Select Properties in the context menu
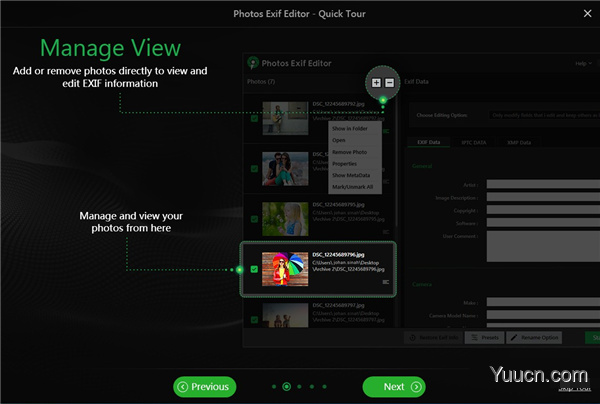The height and width of the screenshot is (404, 600). (344, 164)
